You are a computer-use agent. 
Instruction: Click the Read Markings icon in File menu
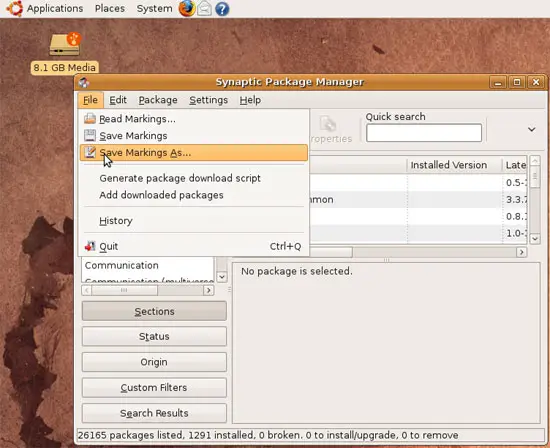click(90, 119)
